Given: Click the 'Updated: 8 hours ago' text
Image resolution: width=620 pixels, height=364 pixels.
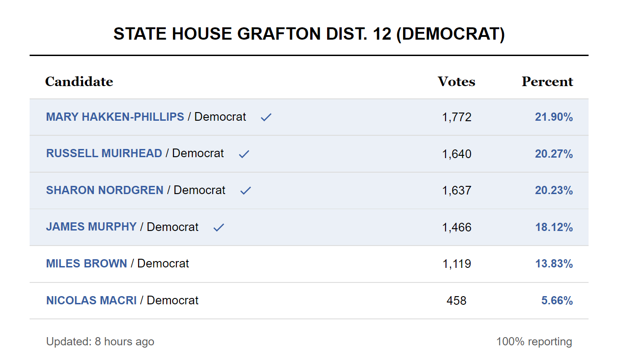Looking at the screenshot, I should (100, 341).
